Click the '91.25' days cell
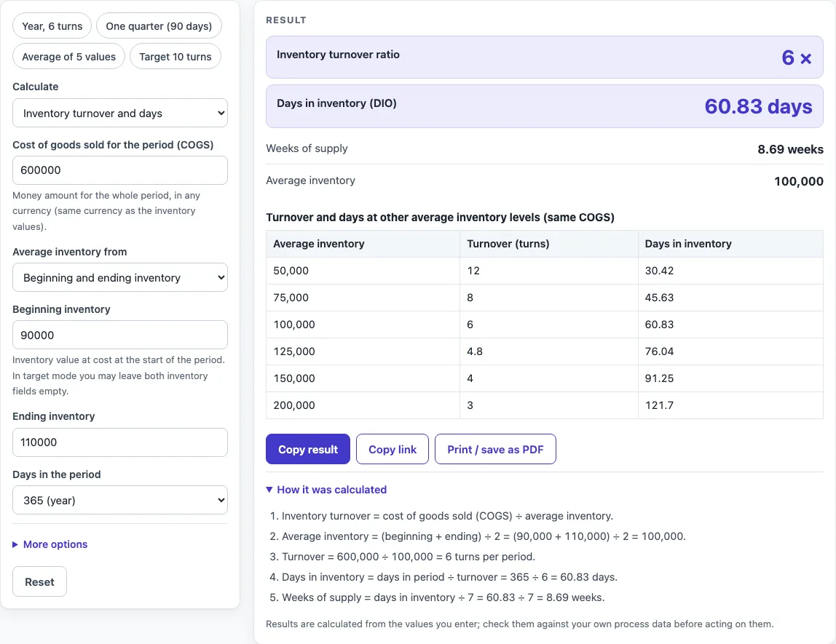Screen dimensions: 836x644 pos(730,378)
